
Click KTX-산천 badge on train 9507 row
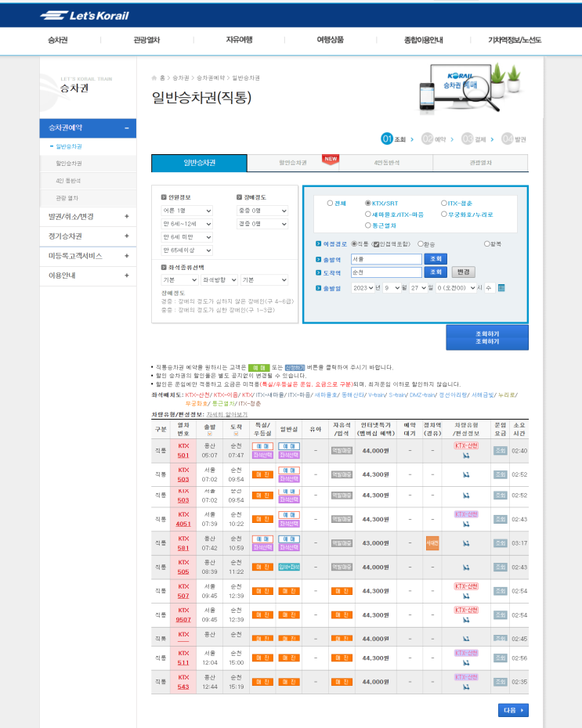click(x=466, y=610)
